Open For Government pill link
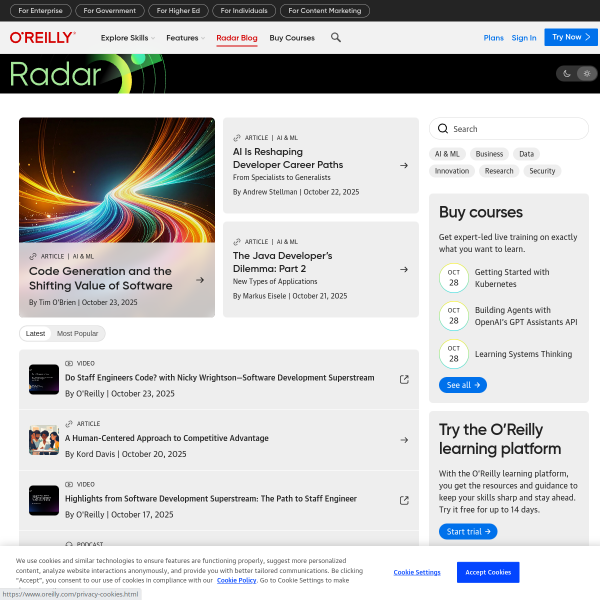600x600 pixels. [x=110, y=11]
